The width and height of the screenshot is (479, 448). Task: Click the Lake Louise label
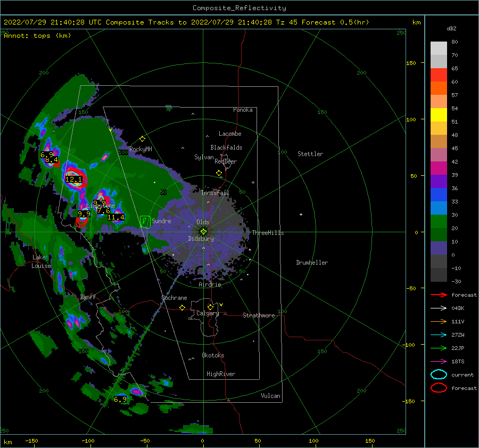pos(41,262)
